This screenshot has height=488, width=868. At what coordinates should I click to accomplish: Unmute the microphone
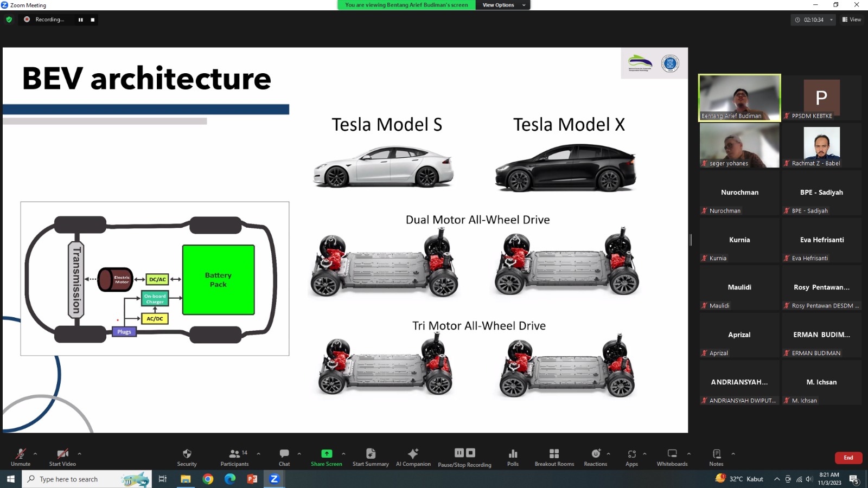pyautogui.click(x=21, y=457)
